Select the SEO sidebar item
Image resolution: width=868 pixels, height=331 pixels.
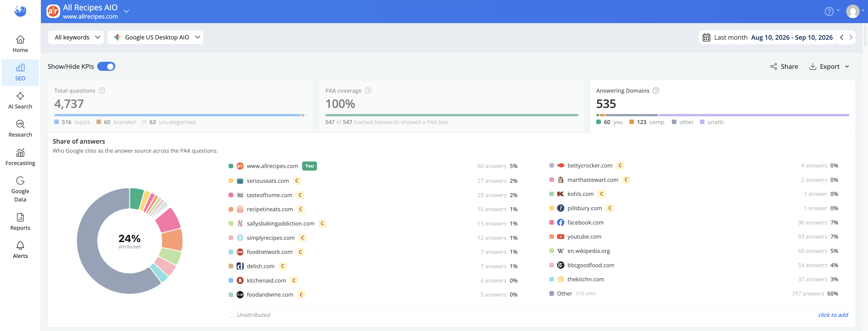click(x=20, y=73)
